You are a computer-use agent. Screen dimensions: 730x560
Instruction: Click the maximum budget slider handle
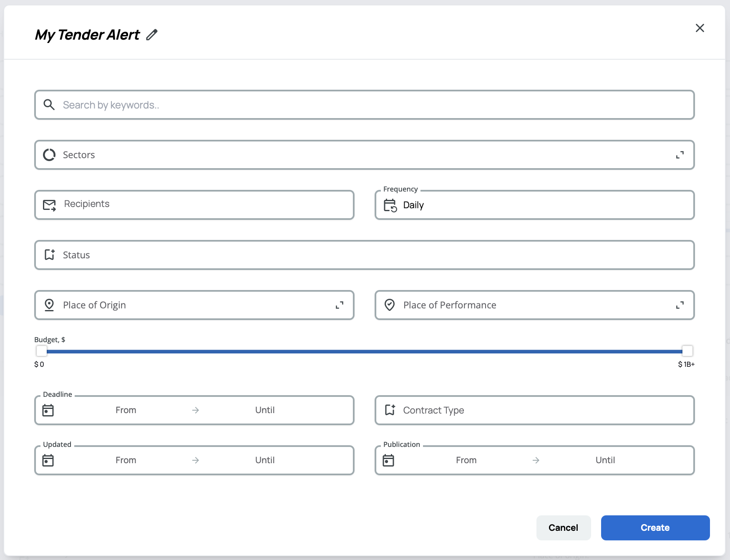(687, 351)
